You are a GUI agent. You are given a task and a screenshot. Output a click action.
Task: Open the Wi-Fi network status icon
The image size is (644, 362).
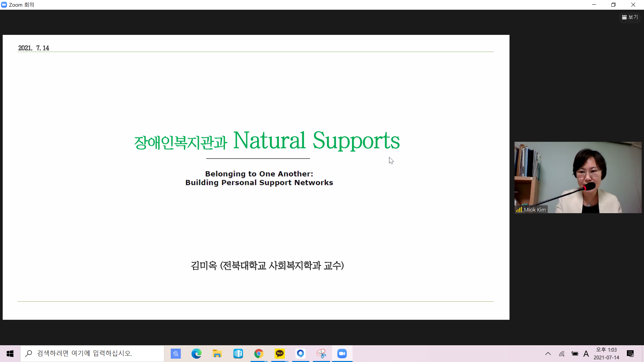click(x=562, y=354)
